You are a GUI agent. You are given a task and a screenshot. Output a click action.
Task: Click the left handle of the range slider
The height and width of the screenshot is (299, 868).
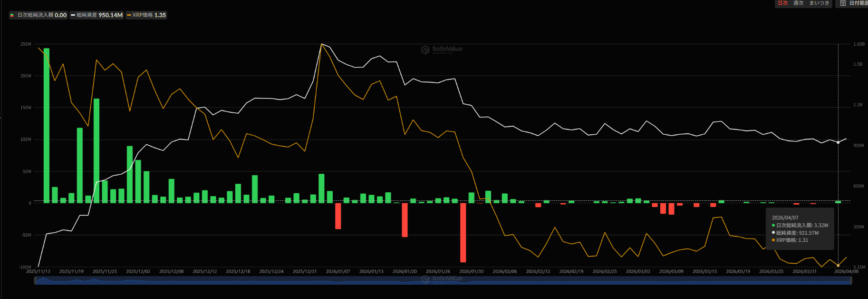(x=35, y=281)
